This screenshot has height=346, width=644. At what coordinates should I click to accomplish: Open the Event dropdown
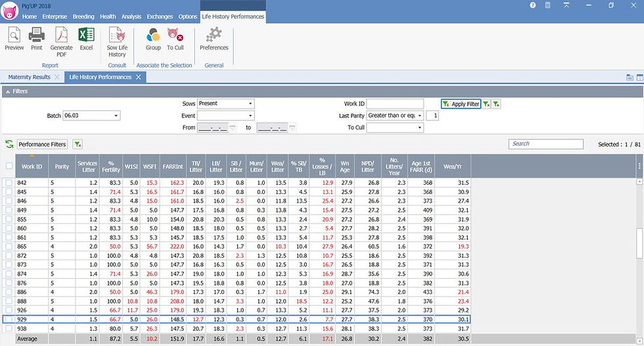[x=250, y=116]
